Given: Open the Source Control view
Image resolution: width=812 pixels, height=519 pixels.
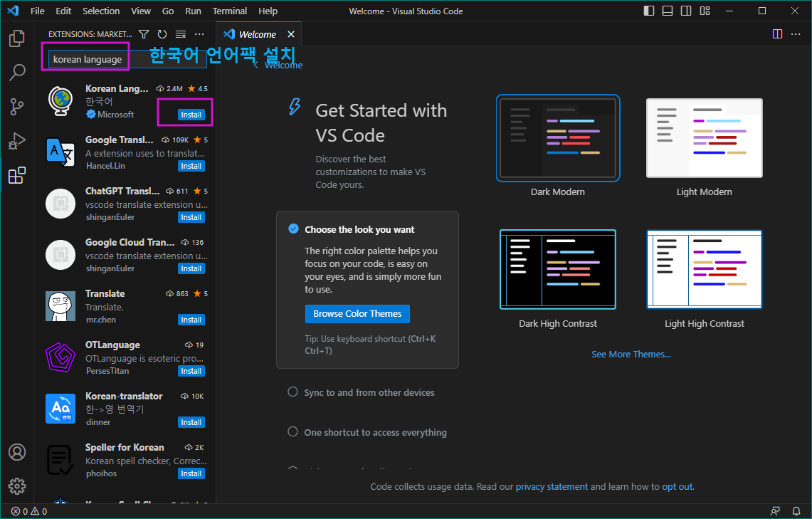Looking at the screenshot, I should (16, 107).
